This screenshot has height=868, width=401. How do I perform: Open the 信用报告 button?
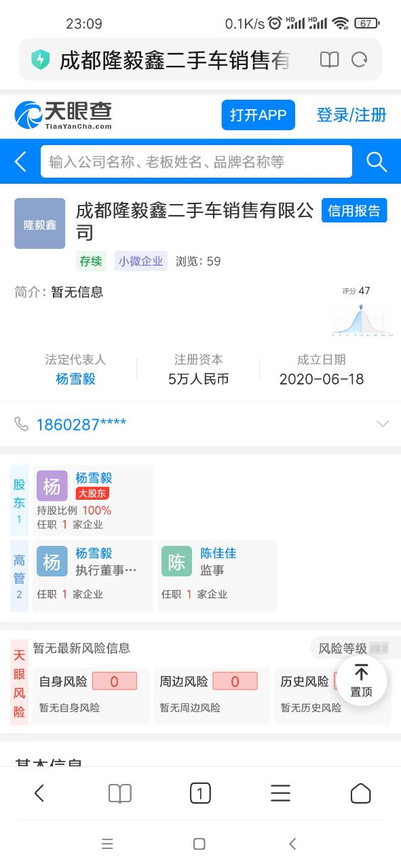[x=354, y=210]
